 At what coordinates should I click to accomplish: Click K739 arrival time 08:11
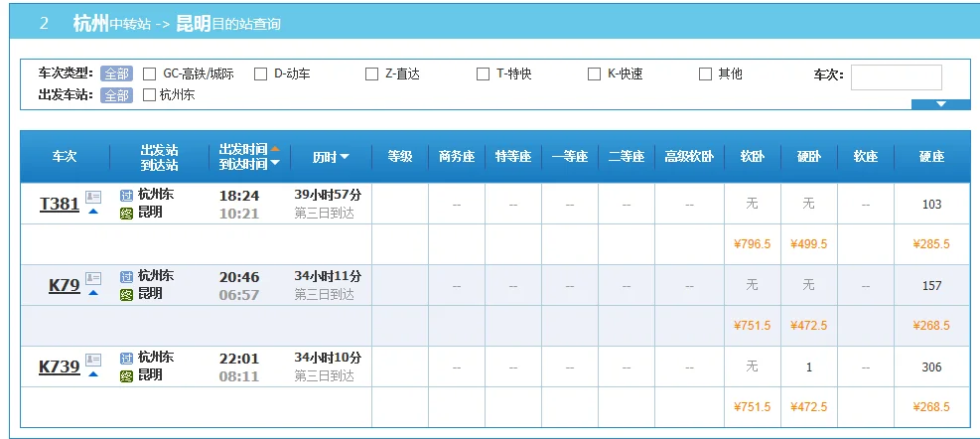pyautogui.click(x=239, y=376)
